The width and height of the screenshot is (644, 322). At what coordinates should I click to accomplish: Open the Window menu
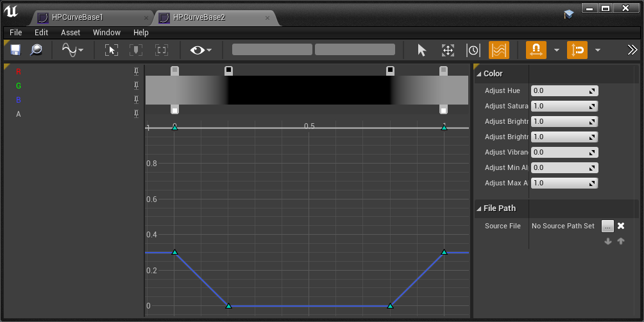(x=106, y=33)
